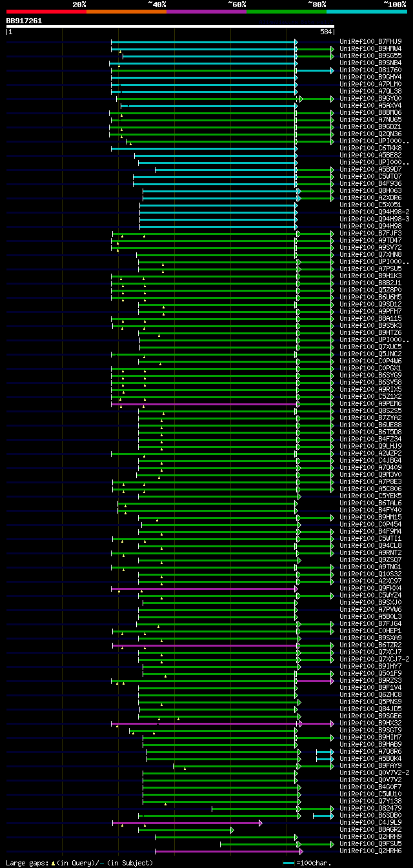
Task: Open purple-bar hit UniRef100_A9PEM6
Action: [x=370, y=403]
